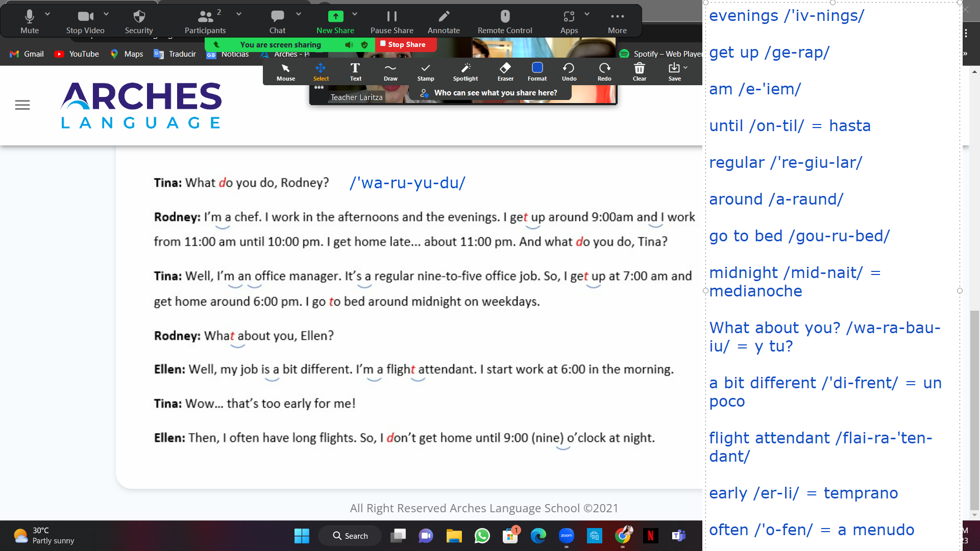The height and width of the screenshot is (551, 980).
Task: Open the three-dots menu on Teacher Laritza video
Action: [319, 87]
